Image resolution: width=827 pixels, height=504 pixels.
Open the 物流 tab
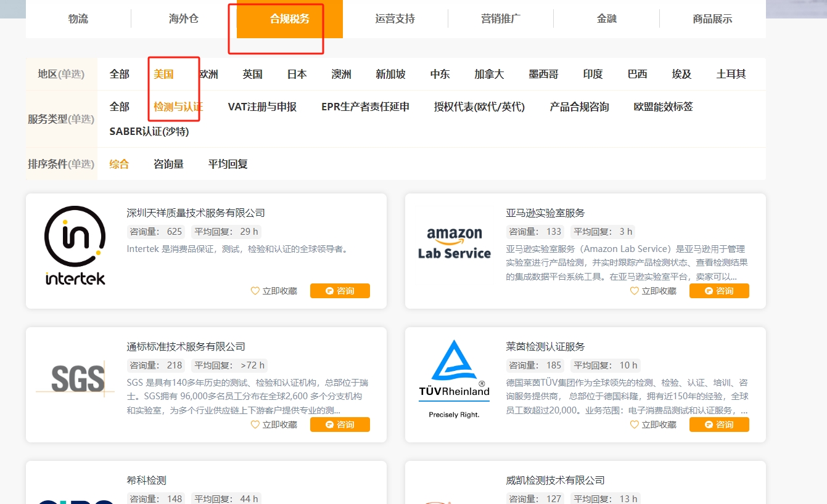(78, 18)
